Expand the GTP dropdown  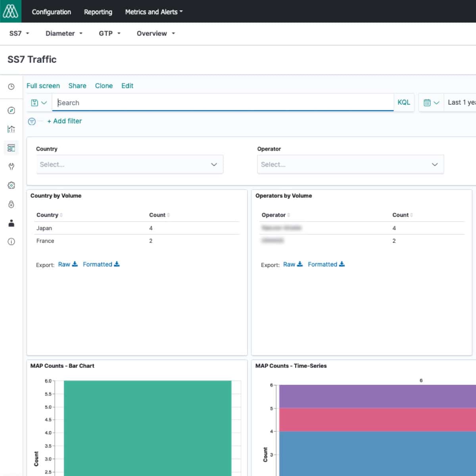click(109, 33)
